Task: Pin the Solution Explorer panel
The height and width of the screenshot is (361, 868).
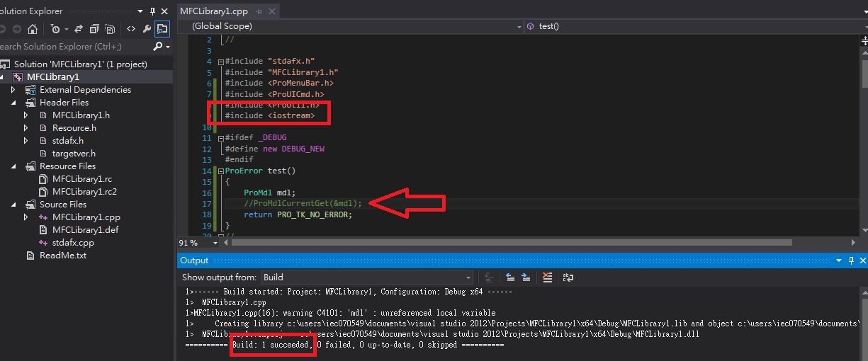Action: (152, 11)
